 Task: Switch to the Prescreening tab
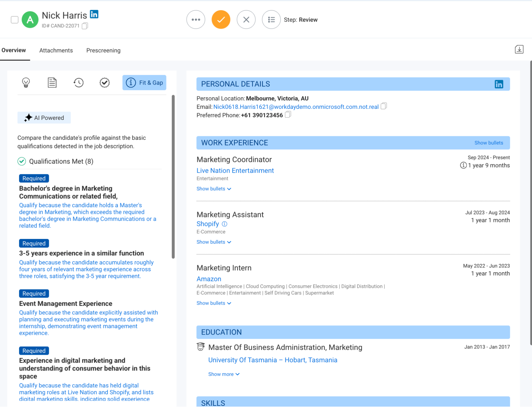click(103, 50)
